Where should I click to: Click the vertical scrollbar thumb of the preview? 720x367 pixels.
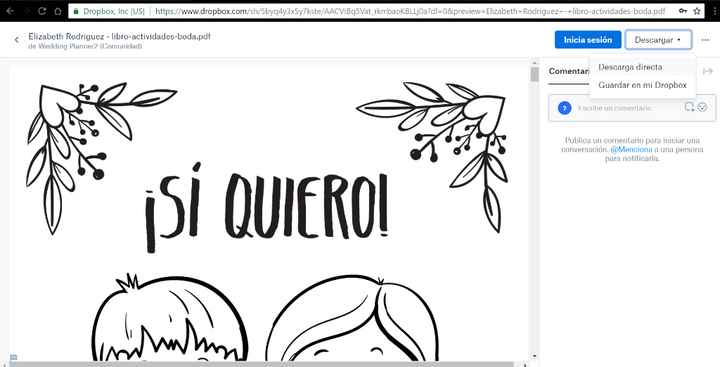(x=534, y=74)
